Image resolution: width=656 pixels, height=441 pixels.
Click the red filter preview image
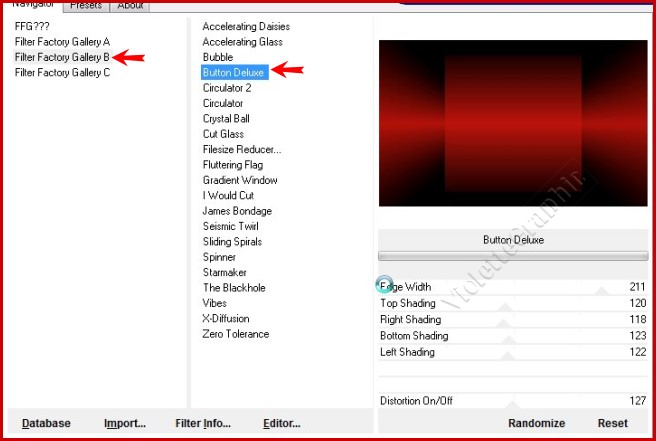click(513, 124)
